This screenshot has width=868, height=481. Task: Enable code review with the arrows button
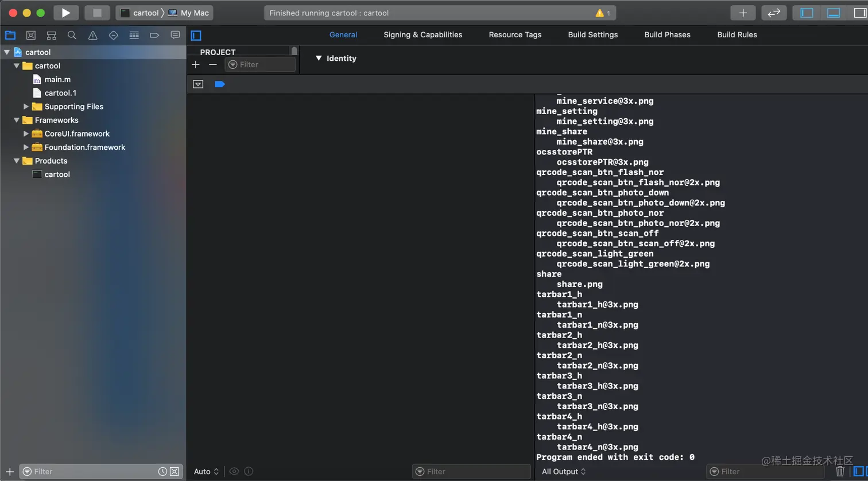pyautogui.click(x=774, y=13)
